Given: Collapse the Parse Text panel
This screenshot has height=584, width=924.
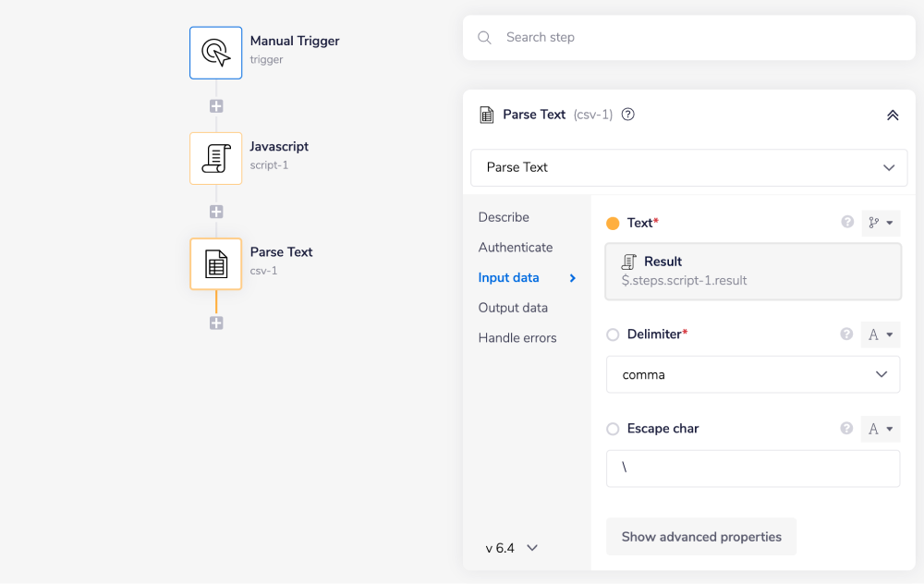Looking at the screenshot, I should pyautogui.click(x=893, y=116).
